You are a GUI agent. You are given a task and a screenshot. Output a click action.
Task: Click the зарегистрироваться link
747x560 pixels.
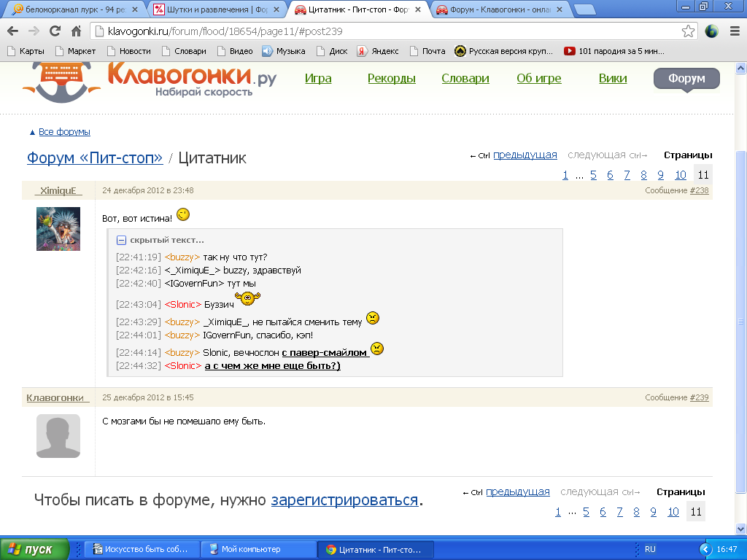tap(344, 500)
